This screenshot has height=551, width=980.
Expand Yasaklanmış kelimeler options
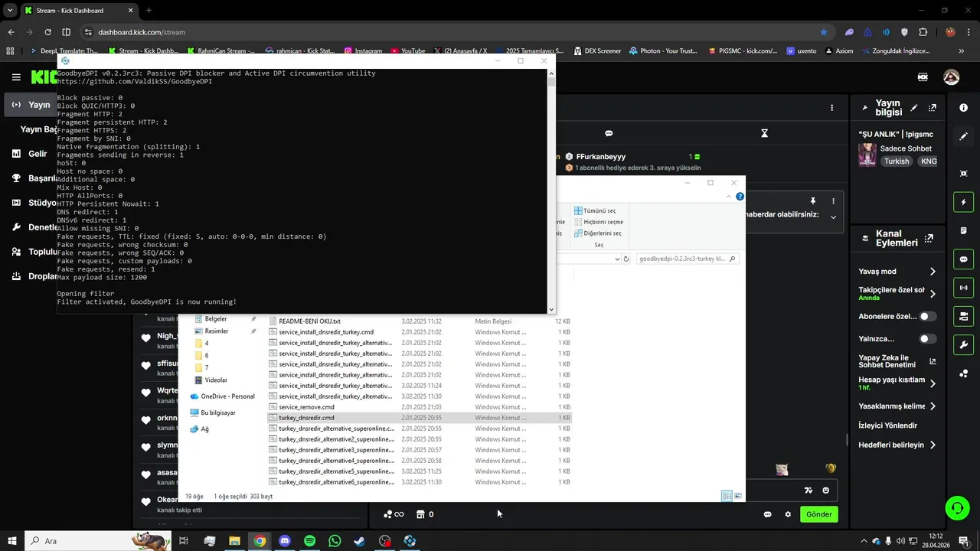tap(933, 406)
